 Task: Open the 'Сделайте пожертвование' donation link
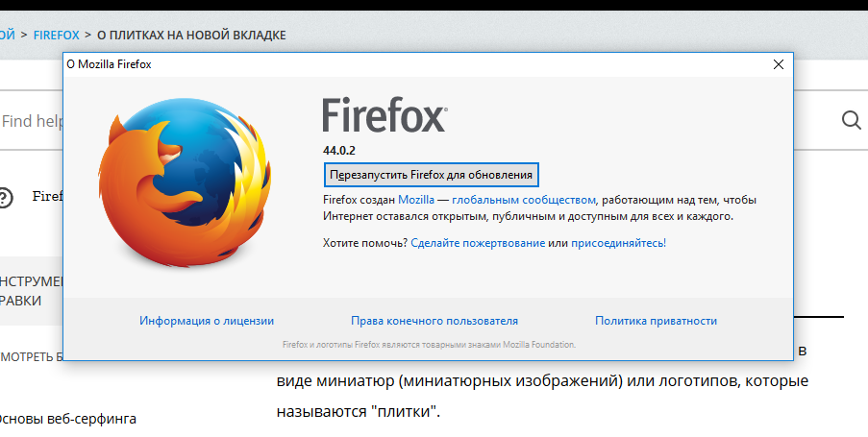478,243
